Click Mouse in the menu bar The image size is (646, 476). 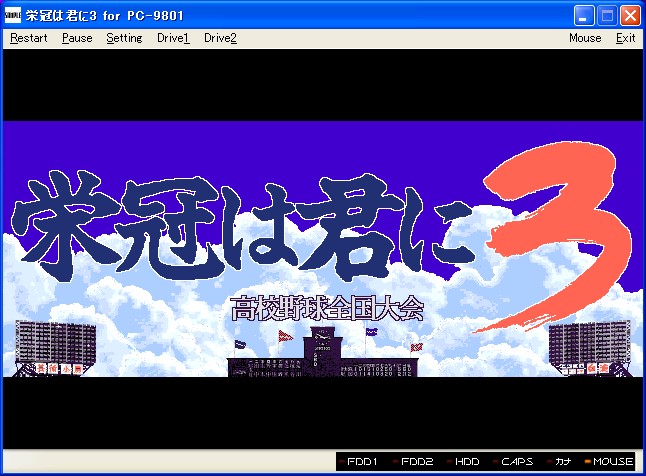(585, 38)
